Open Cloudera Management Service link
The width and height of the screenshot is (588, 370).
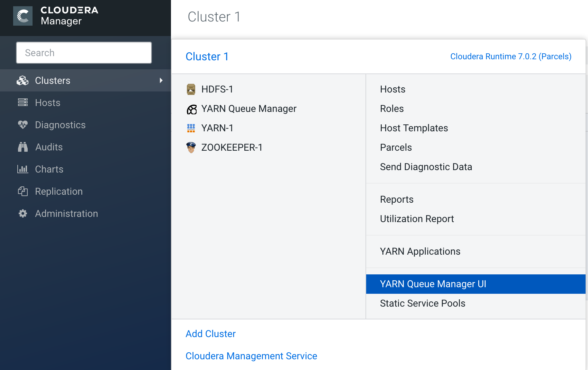point(251,356)
